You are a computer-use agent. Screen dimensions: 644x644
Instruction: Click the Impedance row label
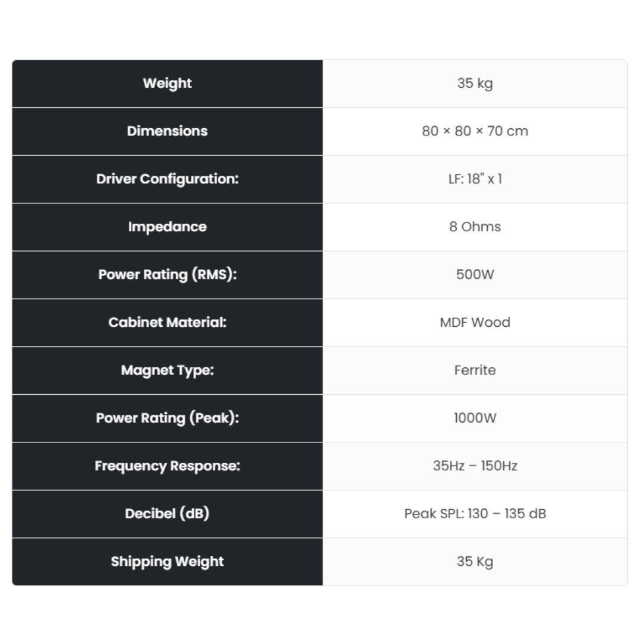point(168,227)
